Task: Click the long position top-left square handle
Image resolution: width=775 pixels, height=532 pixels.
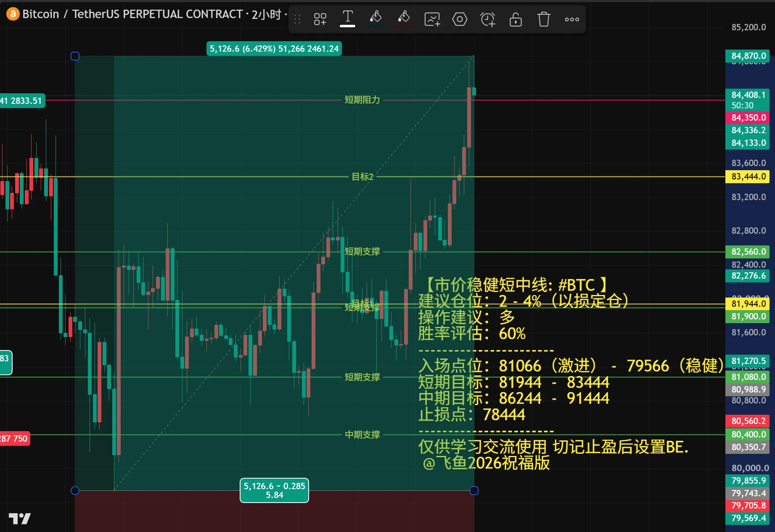Action: [x=75, y=56]
